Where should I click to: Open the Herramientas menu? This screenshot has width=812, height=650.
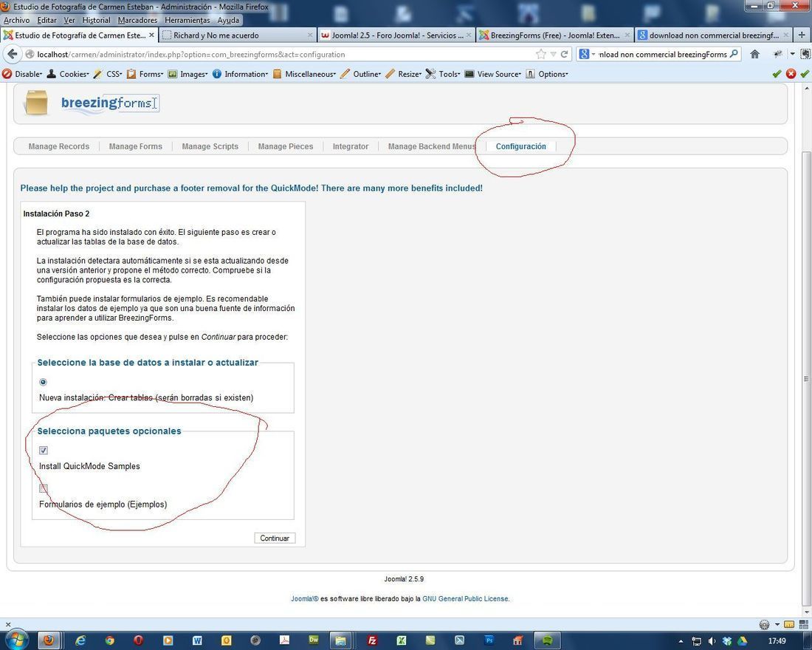[x=187, y=20]
